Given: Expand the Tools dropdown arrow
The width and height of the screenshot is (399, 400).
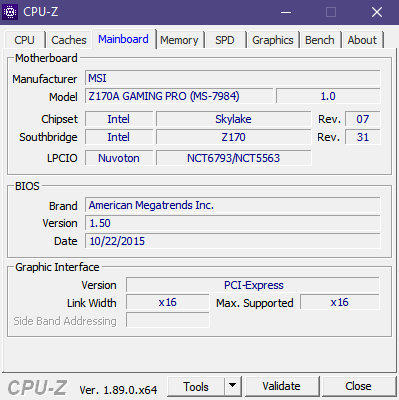Looking at the screenshot, I should click(x=233, y=387).
